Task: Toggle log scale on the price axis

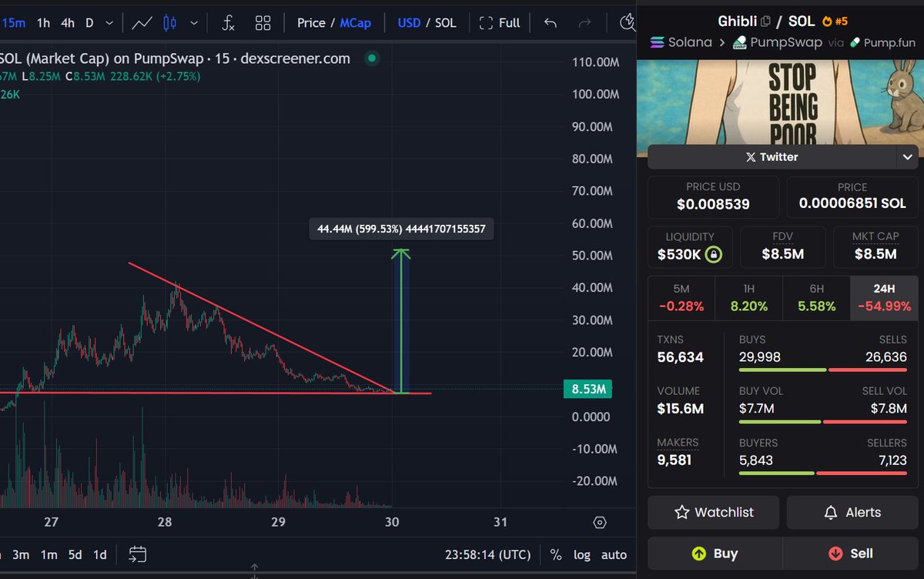Action: [582, 554]
